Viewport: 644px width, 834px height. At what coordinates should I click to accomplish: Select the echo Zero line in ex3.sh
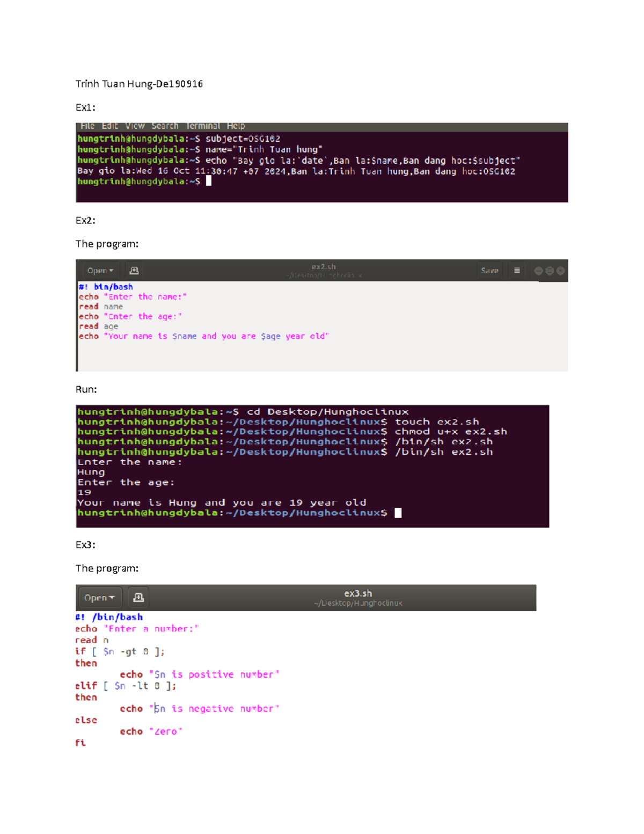(151, 731)
